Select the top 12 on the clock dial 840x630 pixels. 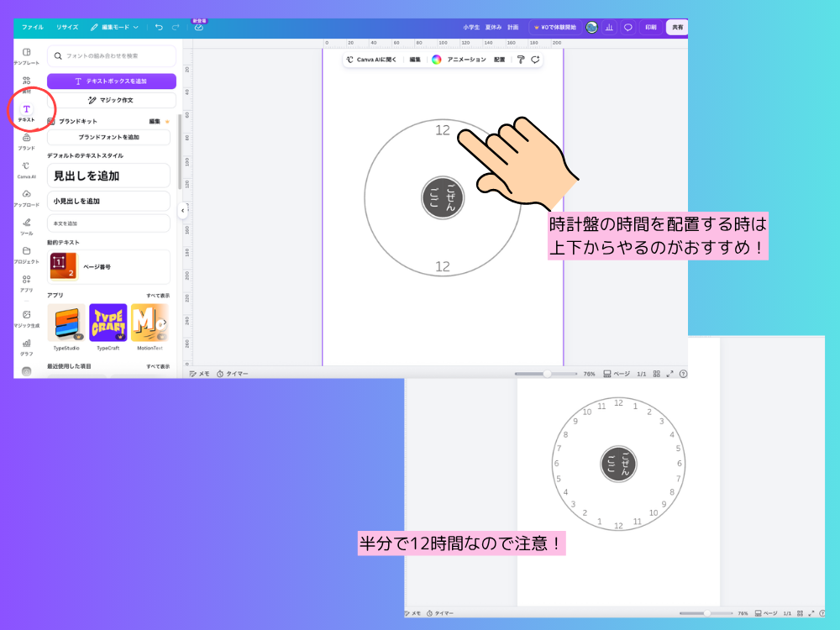[443, 130]
